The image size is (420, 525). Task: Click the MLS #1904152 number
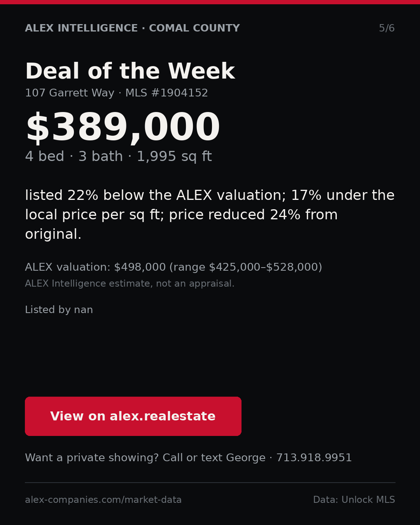pyautogui.click(x=166, y=93)
